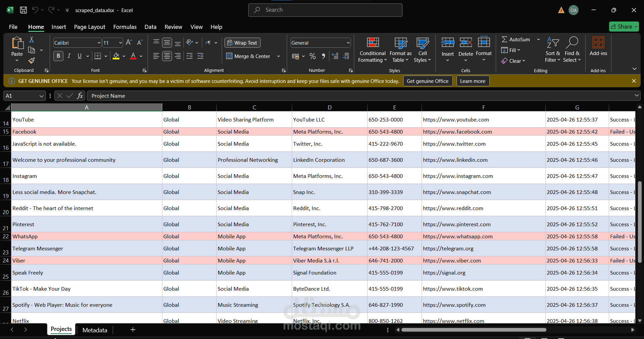Switch to the Page Layout tab
The height and width of the screenshot is (339, 644).
(90, 27)
